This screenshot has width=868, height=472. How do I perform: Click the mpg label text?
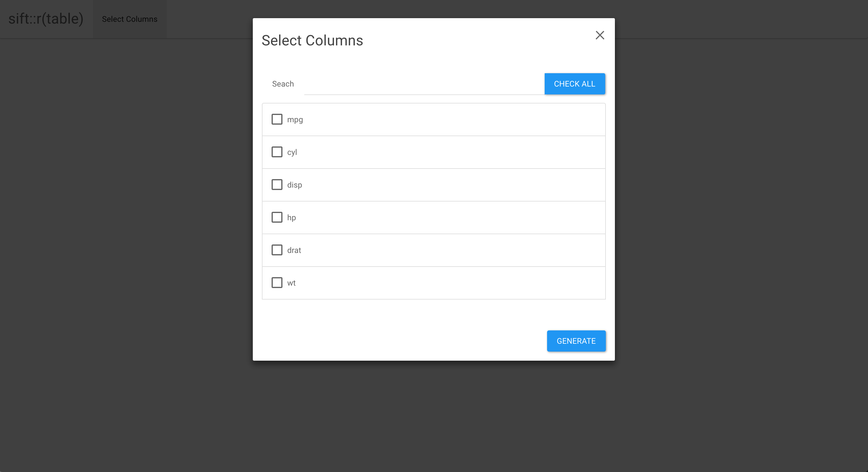(x=295, y=120)
